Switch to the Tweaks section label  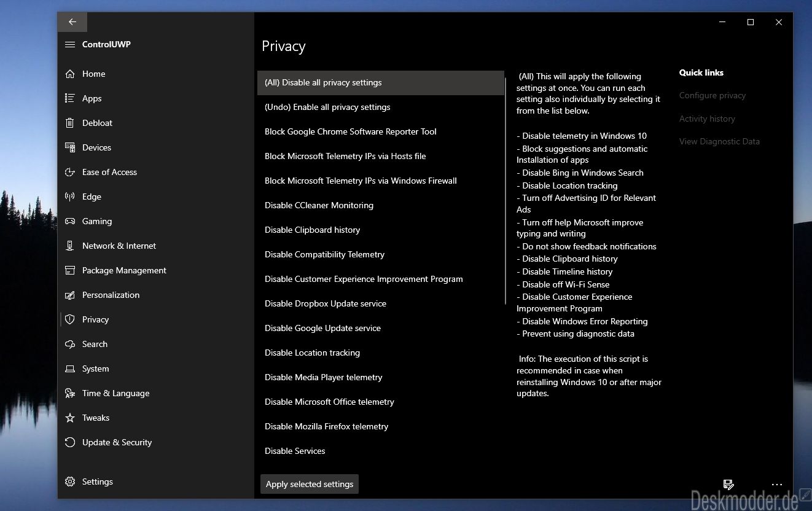click(x=96, y=418)
